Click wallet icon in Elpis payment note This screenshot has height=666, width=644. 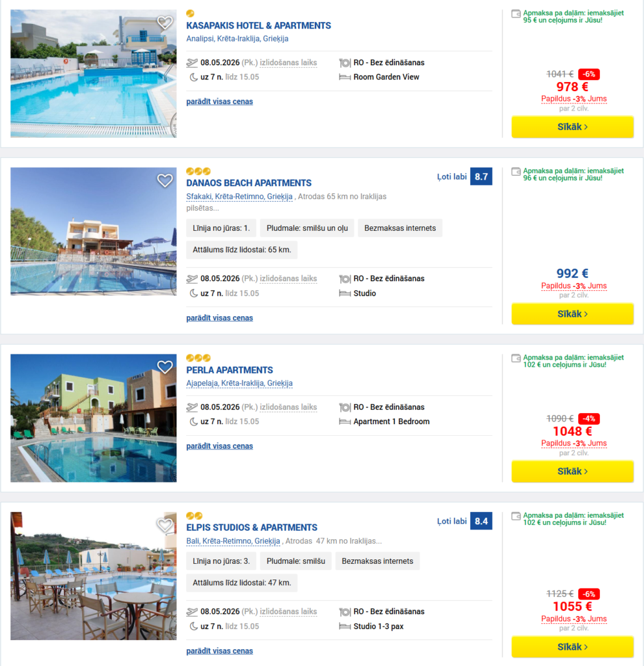pyautogui.click(x=517, y=516)
